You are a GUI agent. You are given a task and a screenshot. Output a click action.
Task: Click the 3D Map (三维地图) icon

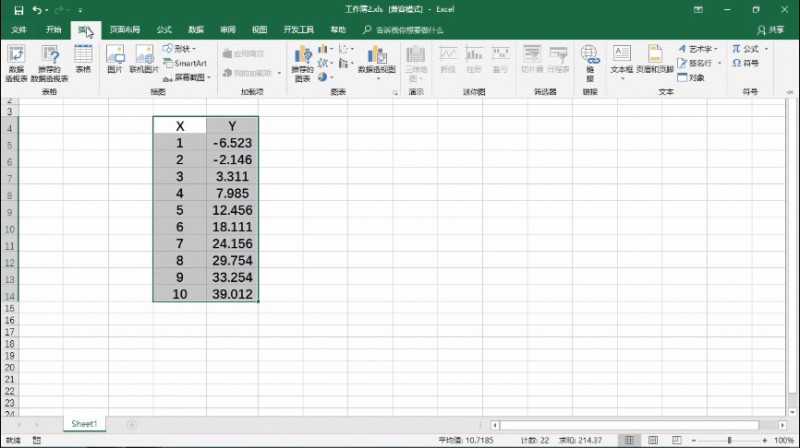click(x=416, y=63)
